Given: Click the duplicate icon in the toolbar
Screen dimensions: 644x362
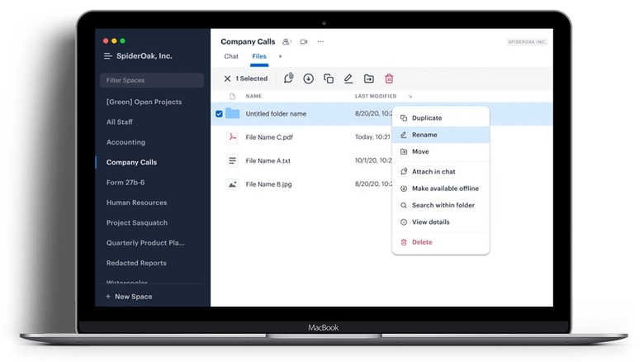Looking at the screenshot, I should click(x=329, y=79).
